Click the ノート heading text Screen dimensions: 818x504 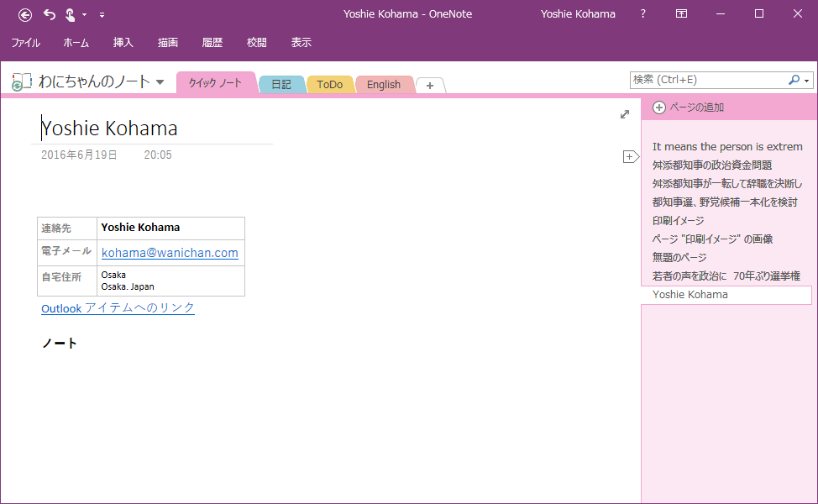point(60,343)
